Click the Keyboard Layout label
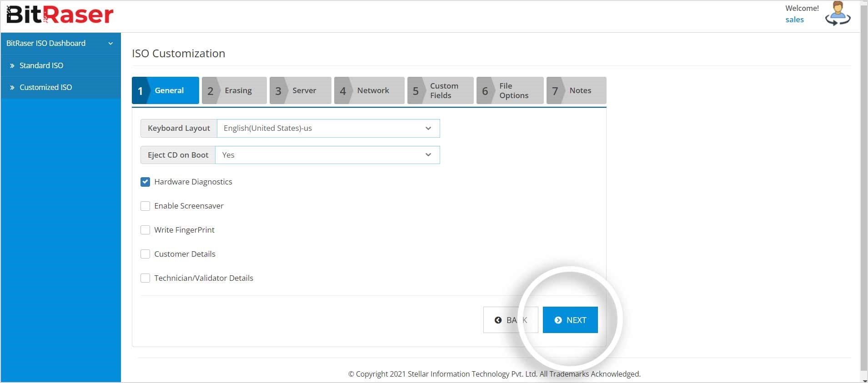 [179, 128]
